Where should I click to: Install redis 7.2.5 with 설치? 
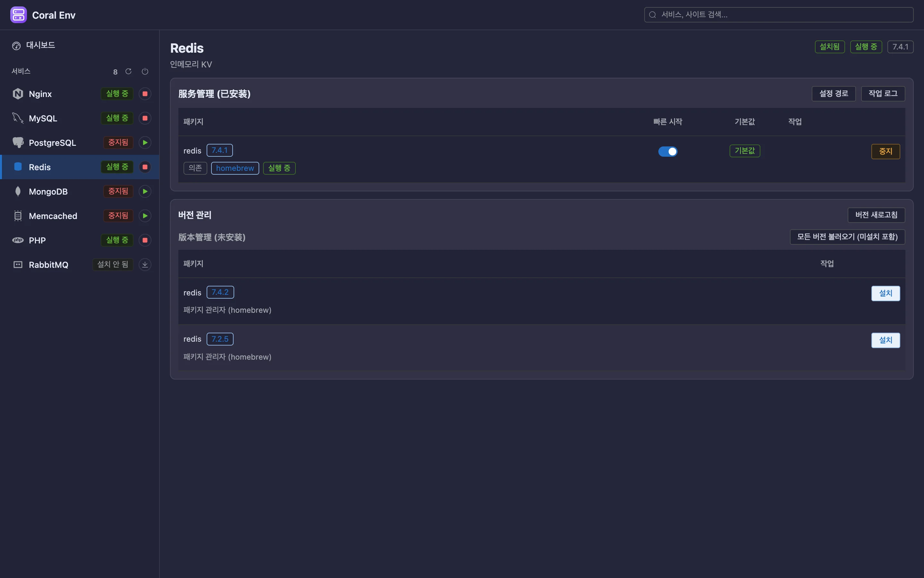(x=886, y=340)
